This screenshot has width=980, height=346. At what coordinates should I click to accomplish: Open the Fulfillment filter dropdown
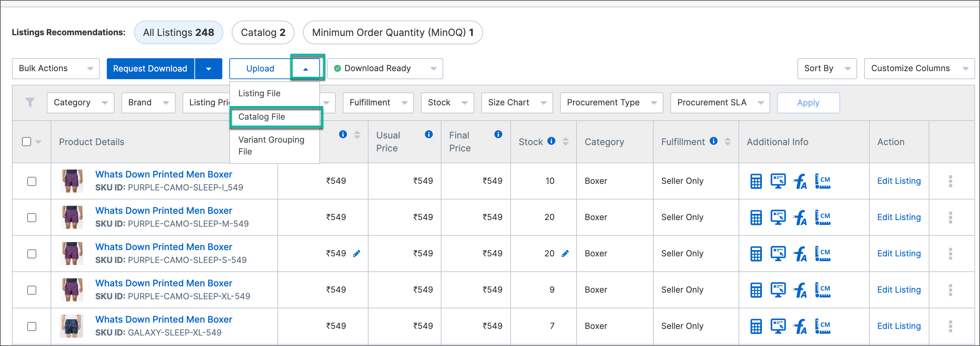[x=378, y=103]
